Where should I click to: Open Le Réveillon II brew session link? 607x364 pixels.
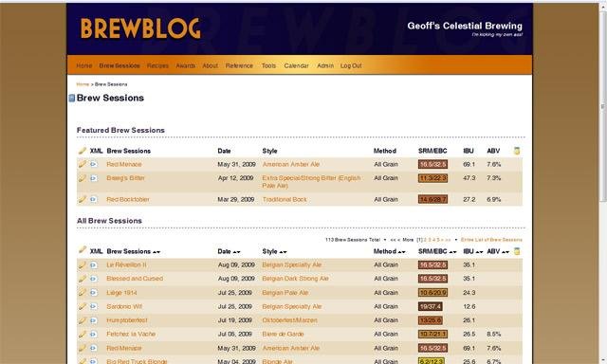coord(126,265)
